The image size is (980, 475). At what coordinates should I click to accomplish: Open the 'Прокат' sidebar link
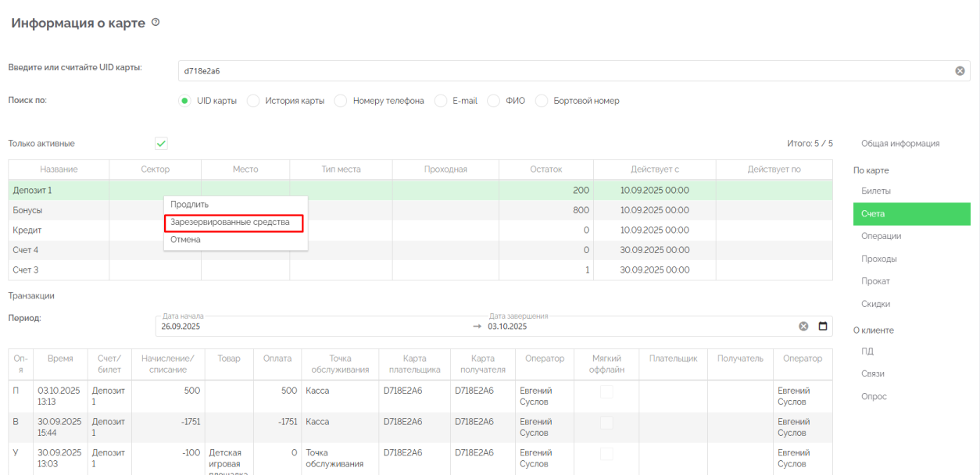tap(875, 281)
